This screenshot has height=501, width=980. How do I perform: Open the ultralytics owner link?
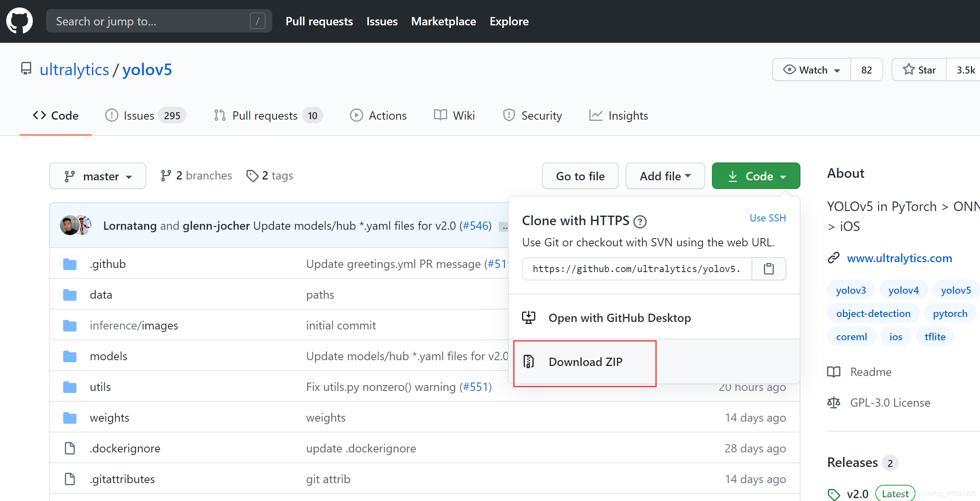pyautogui.click(x=74, y=69)
